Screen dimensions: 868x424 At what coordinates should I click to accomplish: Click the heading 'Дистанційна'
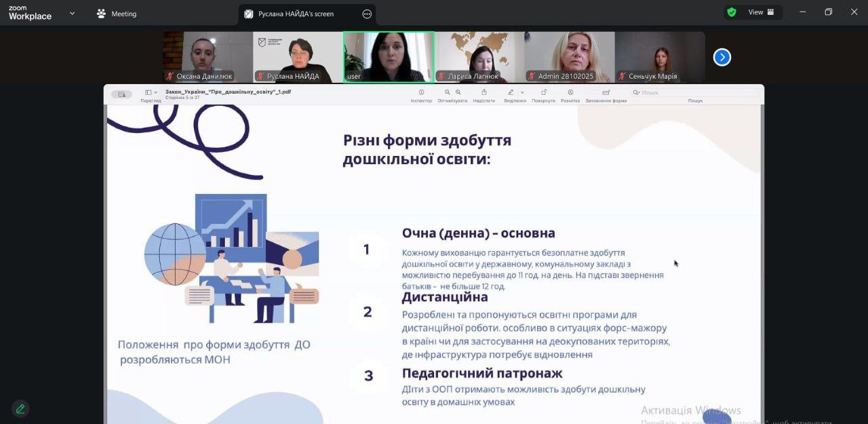(445, 297)
